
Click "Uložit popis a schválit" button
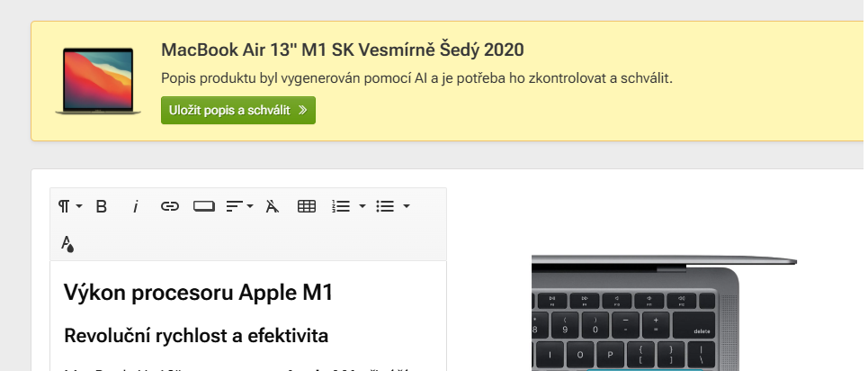tap(238, 110)
